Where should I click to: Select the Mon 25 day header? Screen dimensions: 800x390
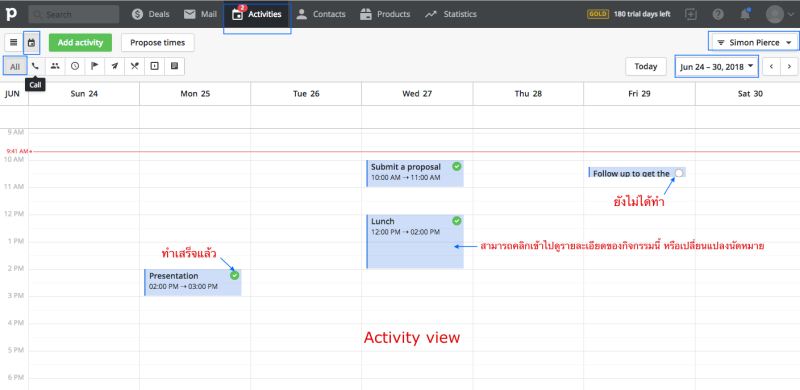tap(195, 94)
